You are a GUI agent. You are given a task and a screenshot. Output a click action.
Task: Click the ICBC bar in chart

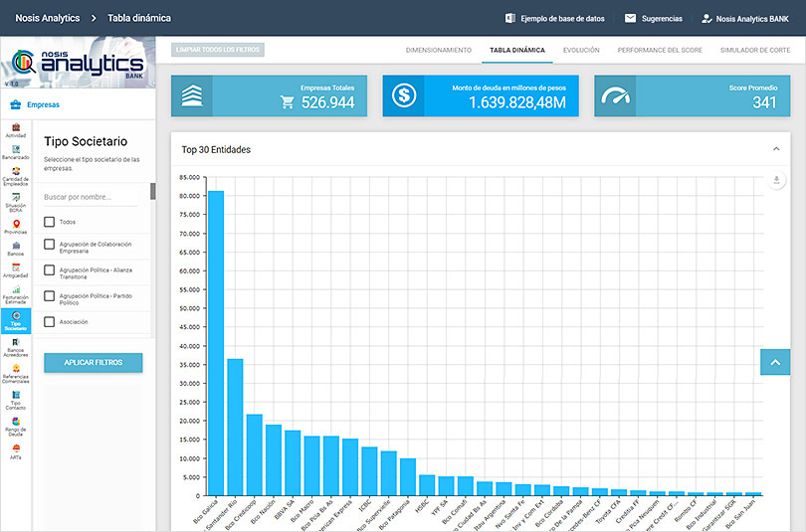[x=369, y=471]
